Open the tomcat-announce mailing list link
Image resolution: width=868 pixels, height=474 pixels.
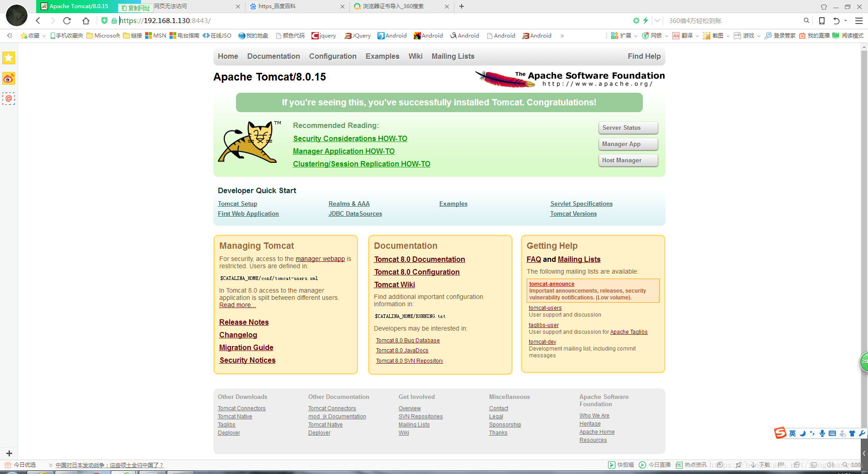point(552,284)
